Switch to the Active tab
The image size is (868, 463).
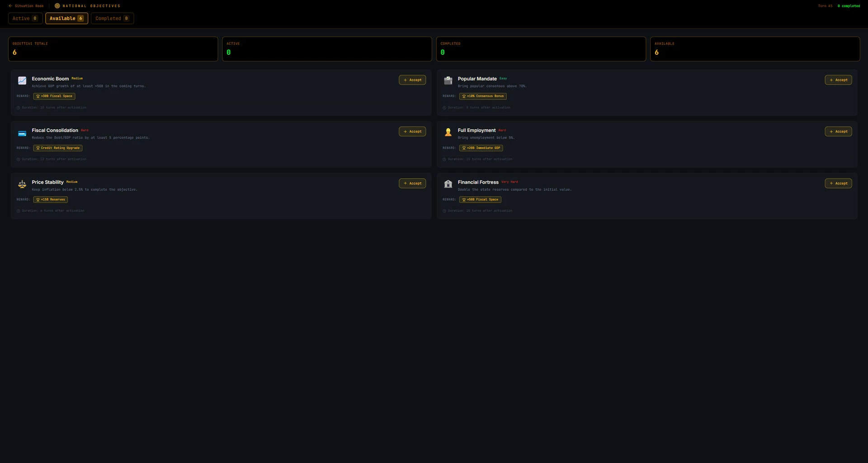tap(25, 19)
